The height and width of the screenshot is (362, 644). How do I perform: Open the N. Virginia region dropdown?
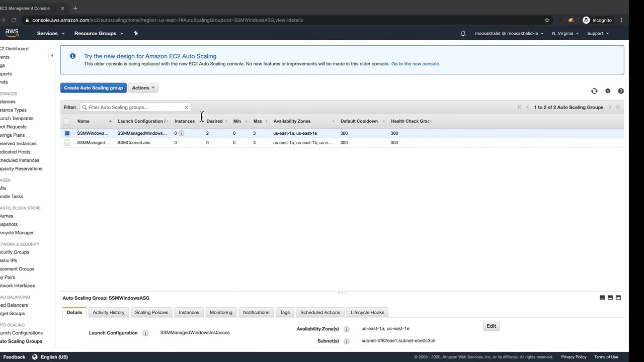click(565, 33)
